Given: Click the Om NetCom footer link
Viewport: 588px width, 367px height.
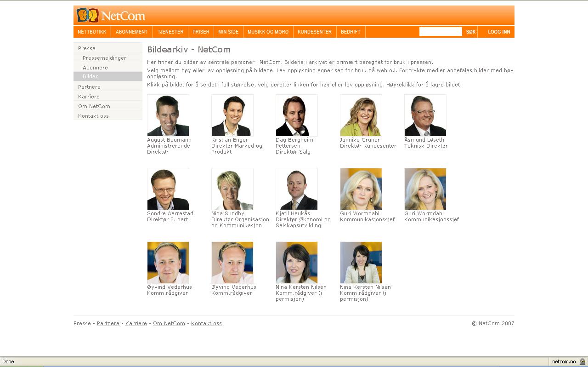Looking at the screenshot, I should (169, 323).
